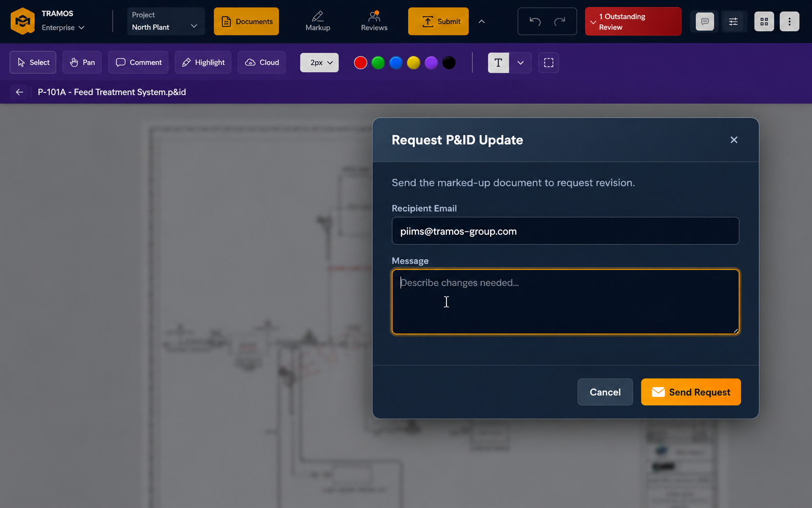Expand the chevron next to Submit

[x=482, y=22]
